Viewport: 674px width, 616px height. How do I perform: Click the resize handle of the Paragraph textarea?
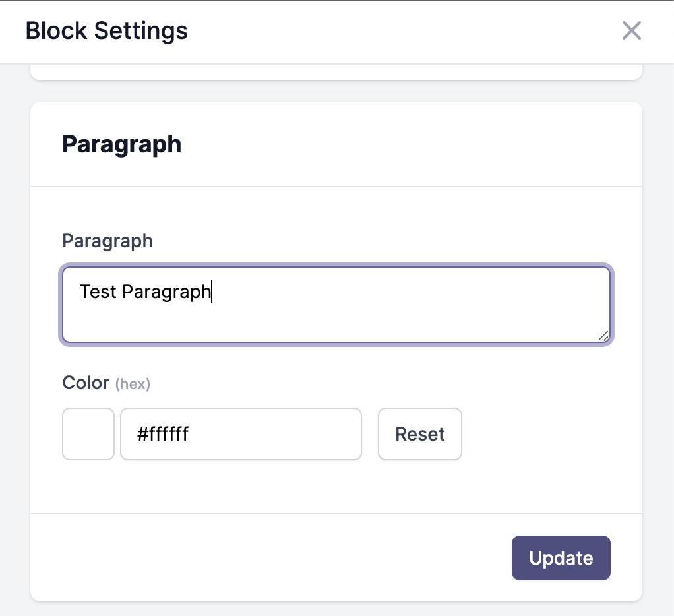point(603,336)
